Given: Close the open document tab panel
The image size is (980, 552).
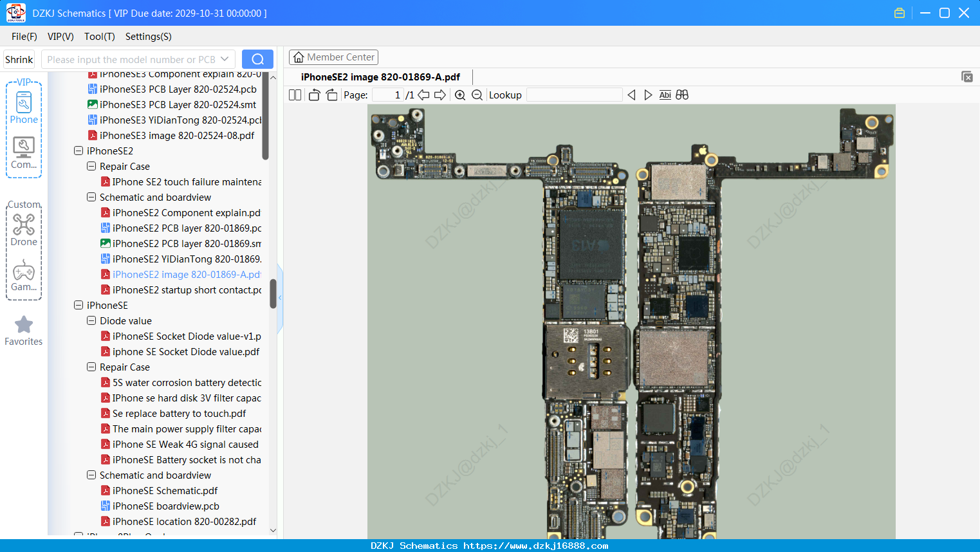Looking at the screenshot, I should [x=967, y=77].
